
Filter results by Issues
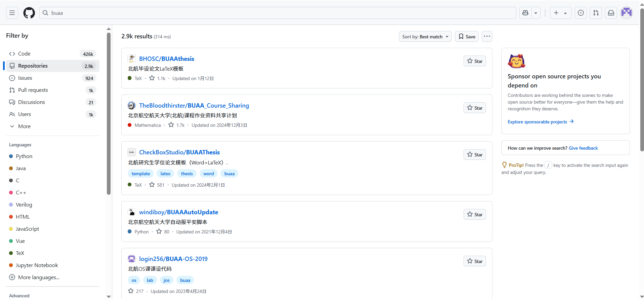click(53, 78)
